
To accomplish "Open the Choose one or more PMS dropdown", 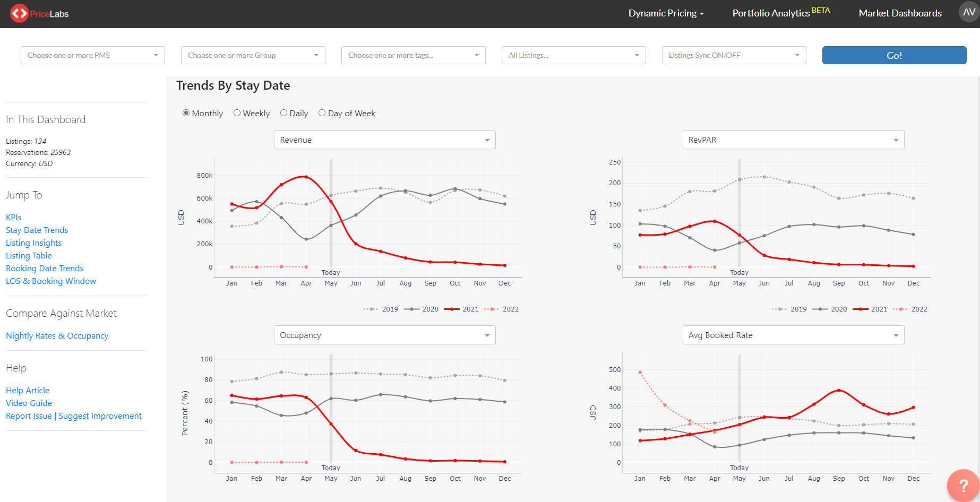I will (93, 55).
